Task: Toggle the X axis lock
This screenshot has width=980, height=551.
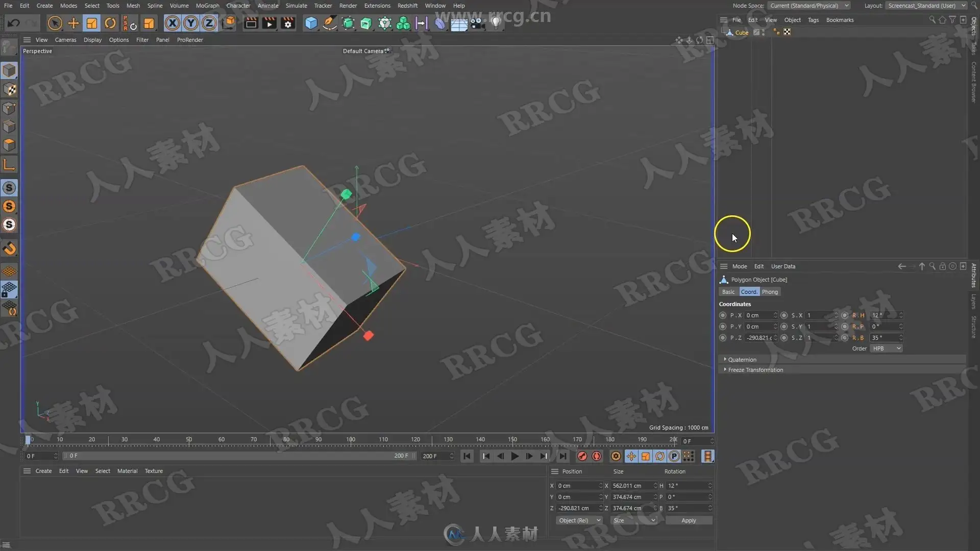Action: tap(173, 23)
